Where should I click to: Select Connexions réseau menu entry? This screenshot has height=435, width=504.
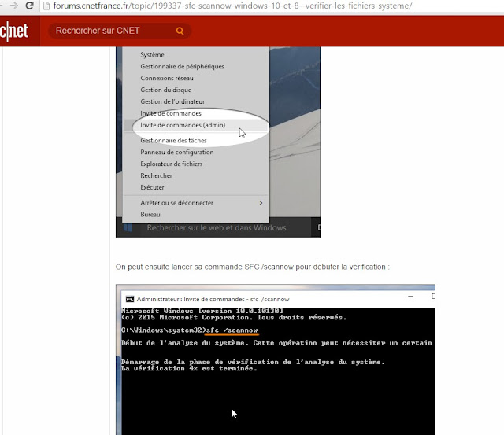tap(167, 78)
